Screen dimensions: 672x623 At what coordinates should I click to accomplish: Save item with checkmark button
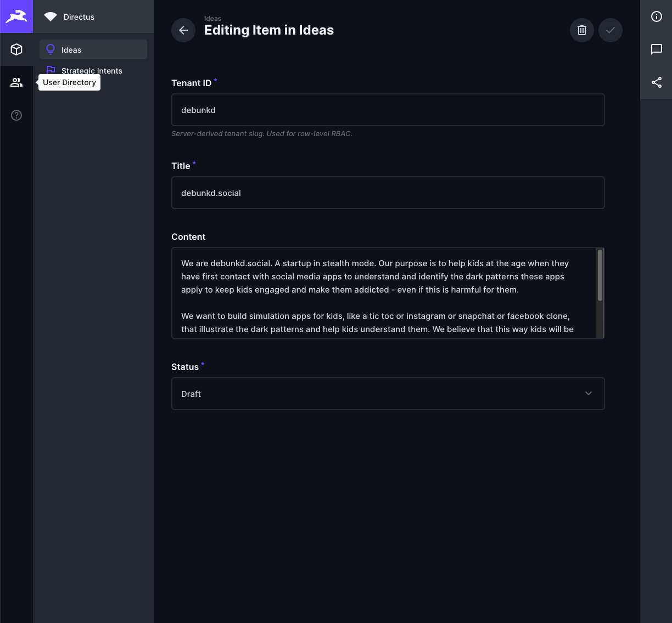611,30
